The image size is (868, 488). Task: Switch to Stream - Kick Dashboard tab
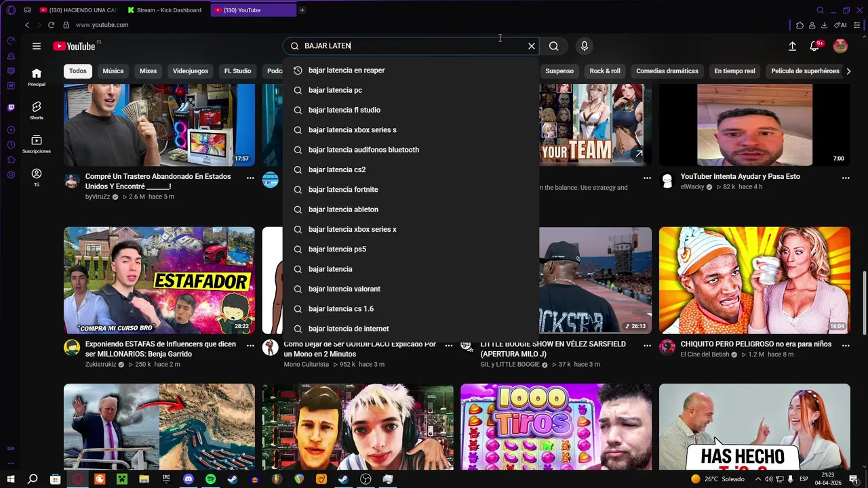tap(166, 10)
